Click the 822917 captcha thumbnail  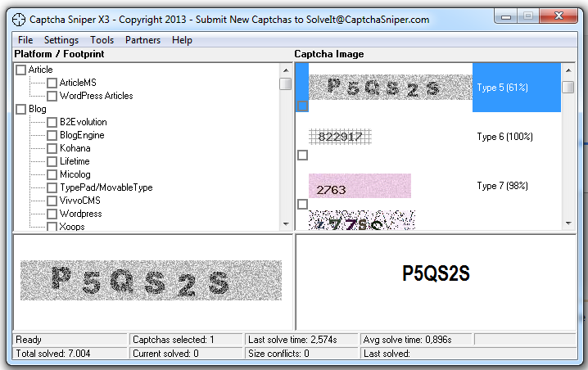(340, 137)
